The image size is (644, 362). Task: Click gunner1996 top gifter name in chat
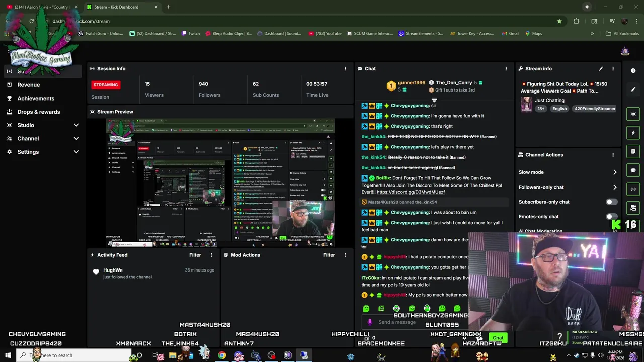[x=412, y=83]
